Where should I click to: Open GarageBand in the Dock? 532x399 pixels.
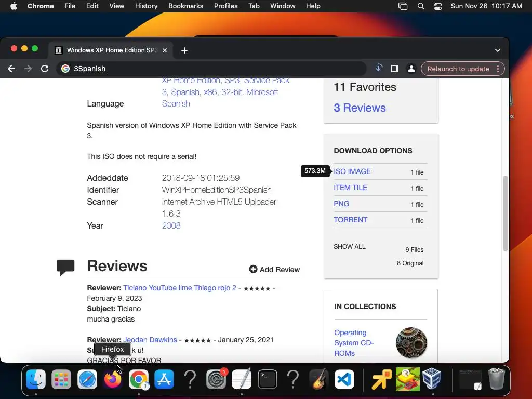pyautogui.click(x=318, y=379)
